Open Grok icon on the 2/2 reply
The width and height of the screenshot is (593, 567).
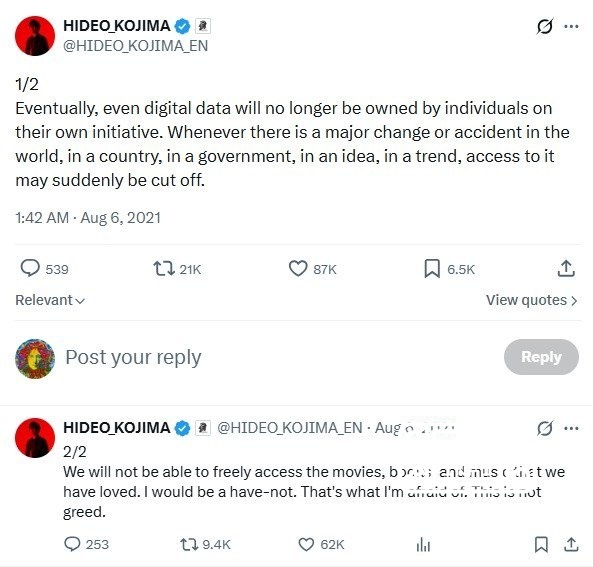tap(545, 428)
